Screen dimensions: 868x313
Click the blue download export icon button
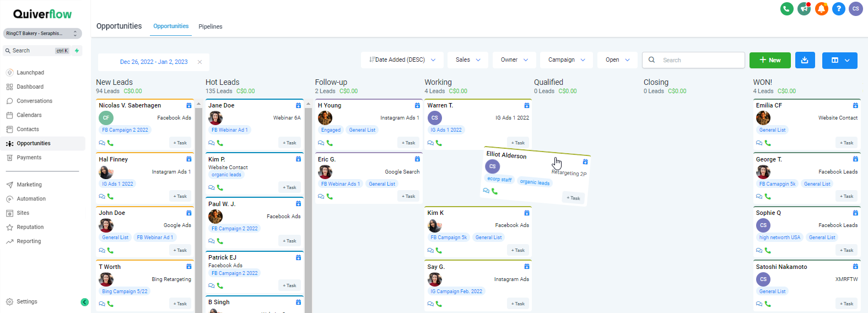tap(805, 60)
